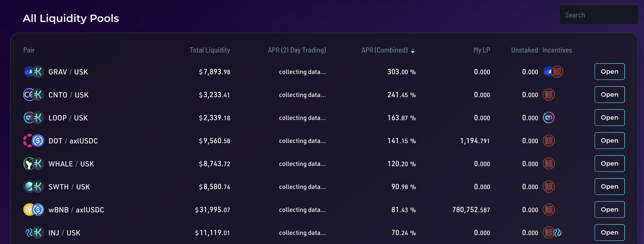Screen dimensions: 644x244
Task: Select the wBNB / axlUSDC pair name
Action: [x=76, y=210]
